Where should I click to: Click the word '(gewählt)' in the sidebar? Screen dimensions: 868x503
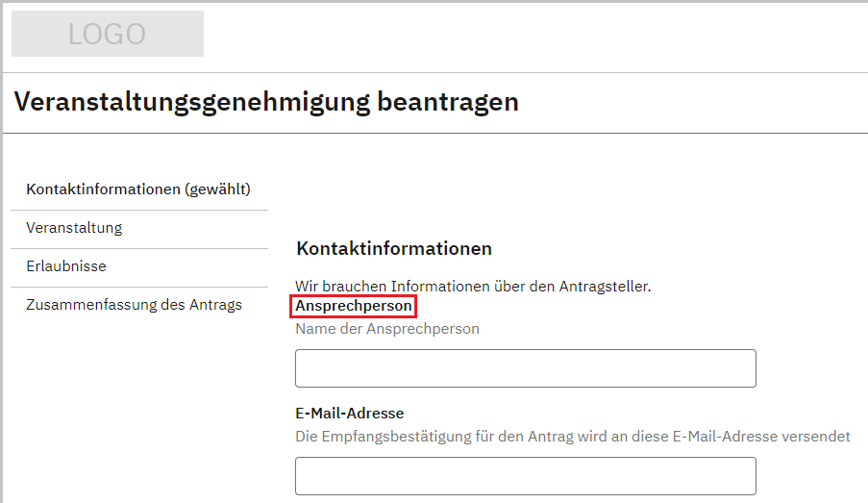click(x=218, y=189)
